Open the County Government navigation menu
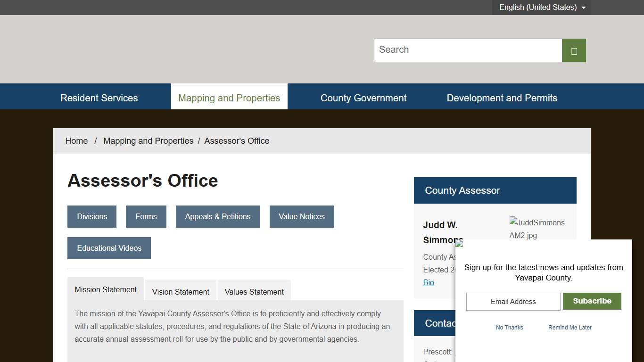This screenshot has width=644, height=362. (x=363, y=98)
